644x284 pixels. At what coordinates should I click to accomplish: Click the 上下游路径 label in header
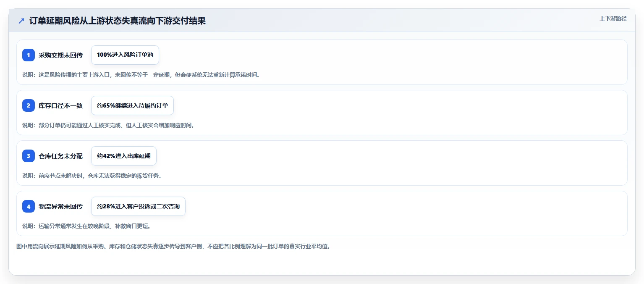[613, 18]
